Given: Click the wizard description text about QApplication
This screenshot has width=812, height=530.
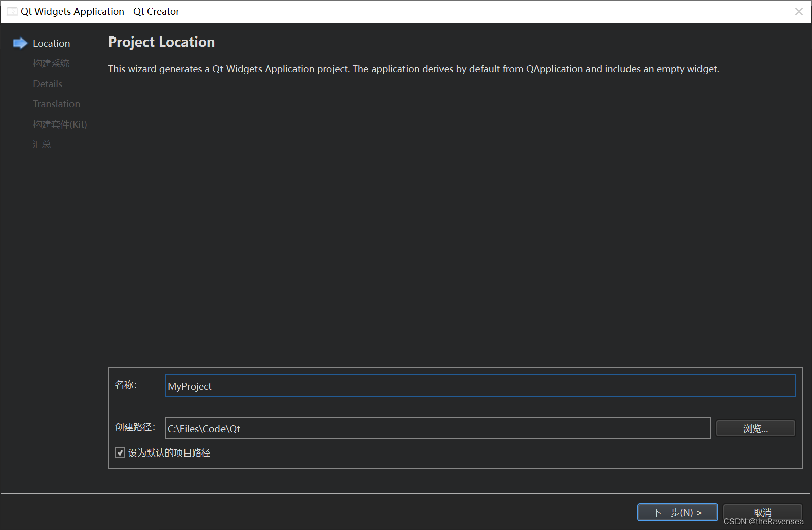Looking at the screenshot, I should (x=414, y=69).
